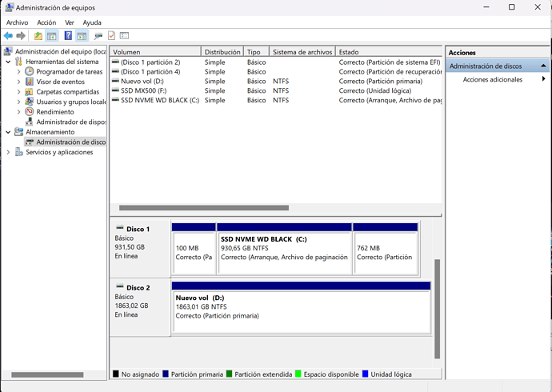Collapse the Herramientas del sistema tree node
The width and height of the screenshot is (552, 392).
pos(8,62)
